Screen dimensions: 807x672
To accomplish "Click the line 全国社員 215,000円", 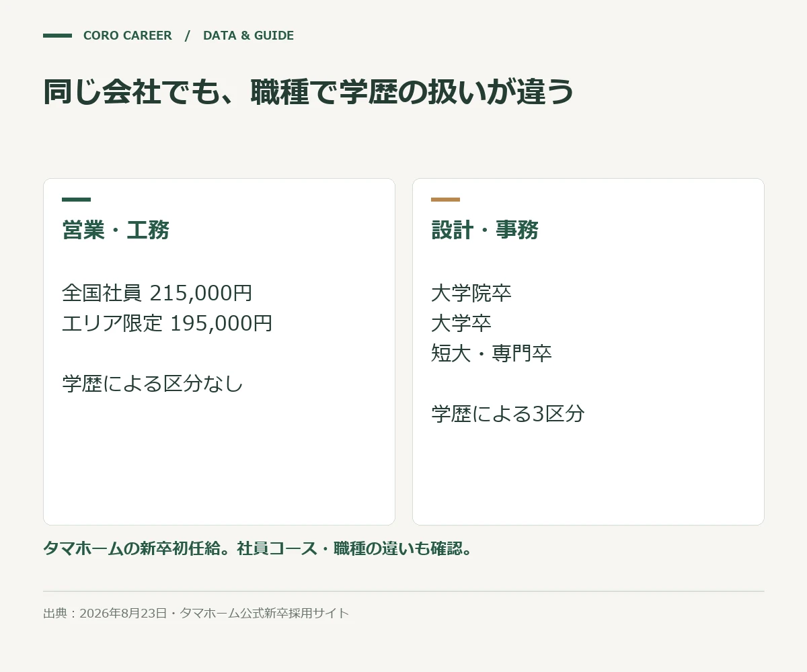I will pos(157,293).
